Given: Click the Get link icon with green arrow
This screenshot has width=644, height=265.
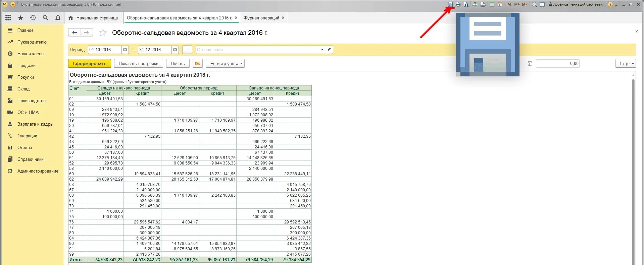Looking at the screenshot, I should pyautogui.click(x=475, y=4).
